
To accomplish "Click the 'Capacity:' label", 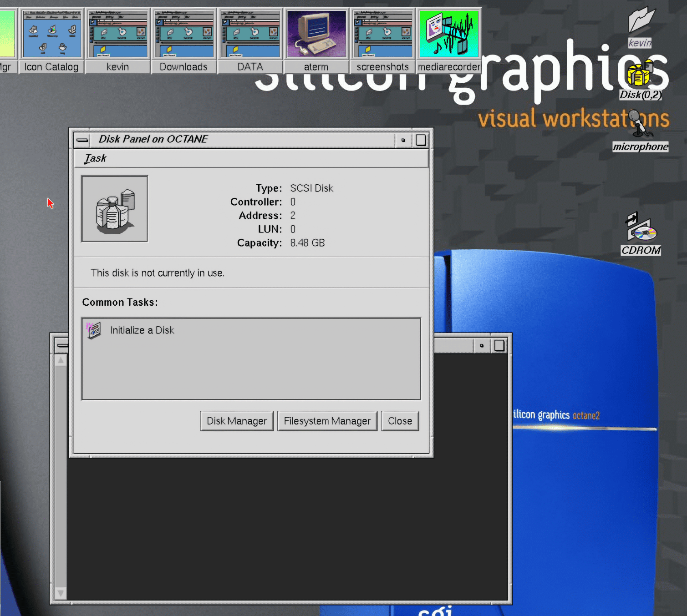I will point(260,243).
